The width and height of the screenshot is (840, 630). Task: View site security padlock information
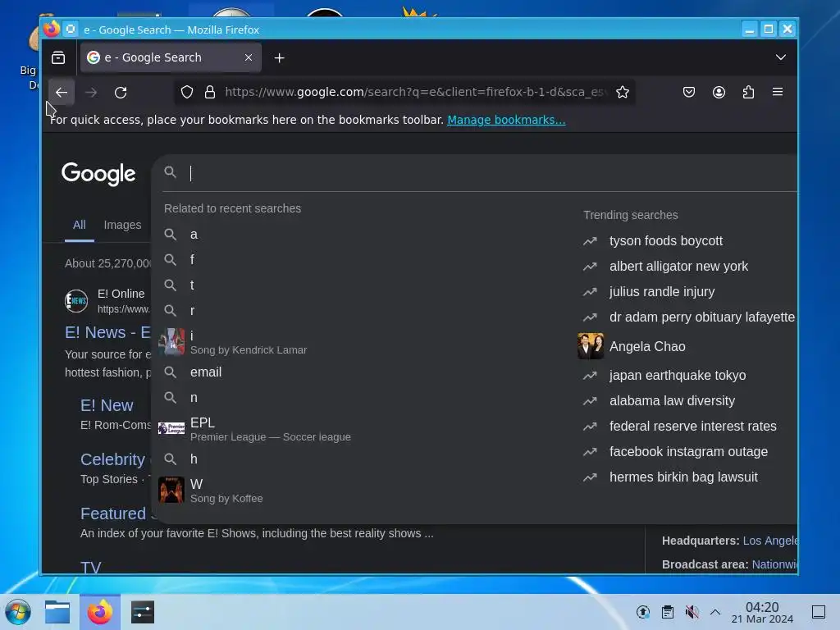pyautogui.click(x=210, y=92)
